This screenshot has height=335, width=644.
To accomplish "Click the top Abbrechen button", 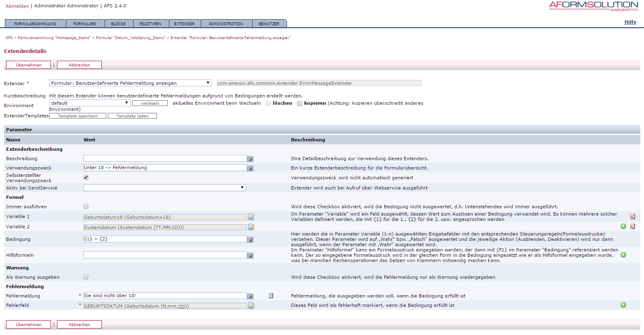I will tap(79, 65).
